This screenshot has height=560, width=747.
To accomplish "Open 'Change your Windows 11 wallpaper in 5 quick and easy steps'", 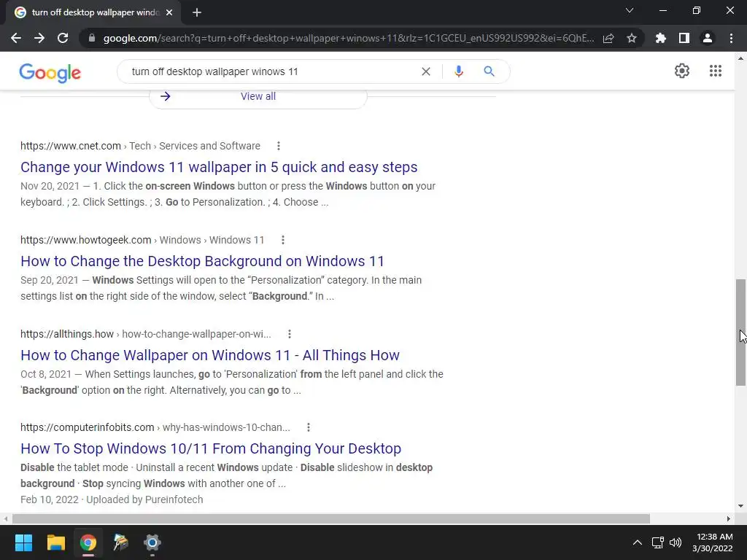I will point(219,167).
